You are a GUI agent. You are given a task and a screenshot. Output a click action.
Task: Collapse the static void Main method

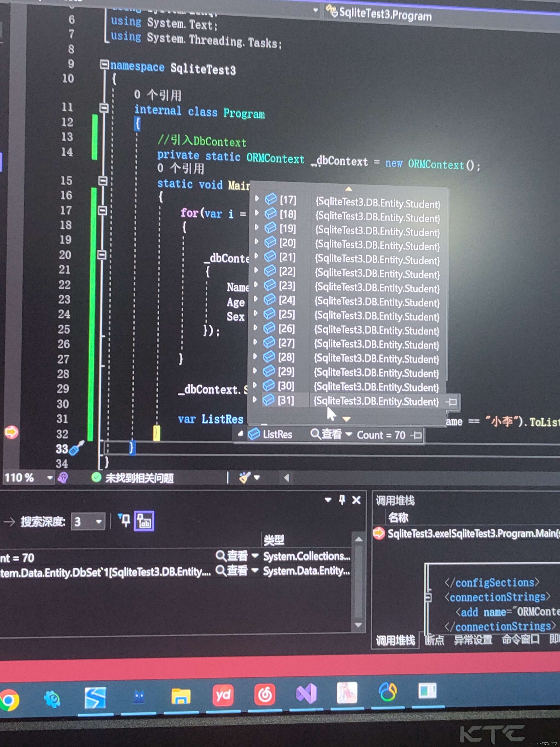click(103, 181)
